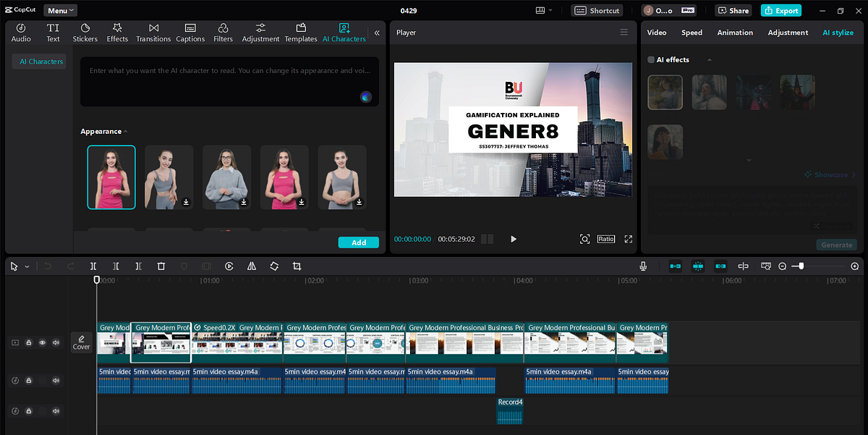Switch to the Animation tab
Viewport: 868px width, 435px height.
pos(735,32)
